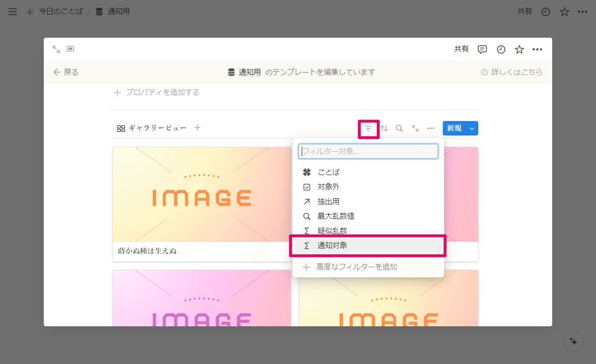Open the 通知用 database link in banner

[x=244, y=72]
